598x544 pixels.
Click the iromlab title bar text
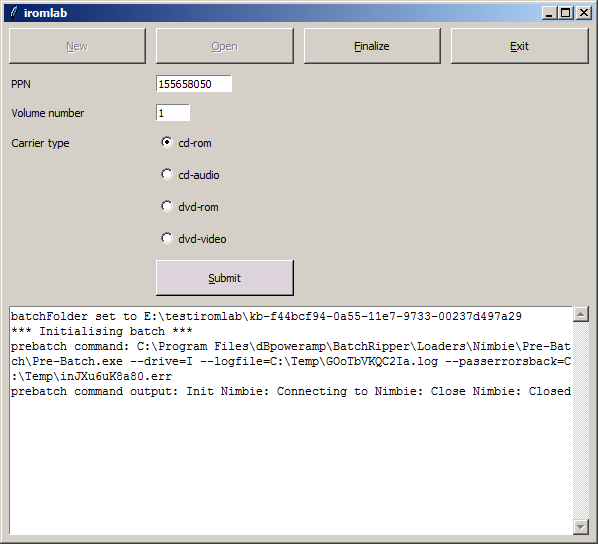point(45,13)
